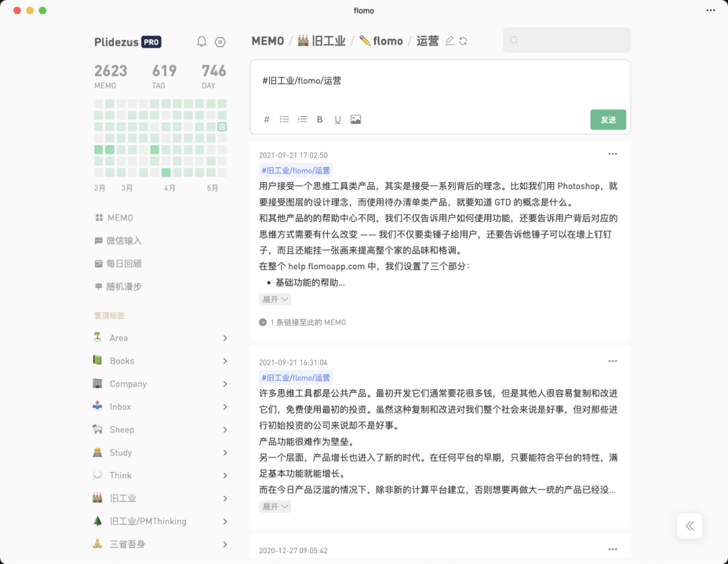Viewport: 728px width, 564px height.
Task: Expand the 17:02:50 memo with 展开
Action: [275, 299]
